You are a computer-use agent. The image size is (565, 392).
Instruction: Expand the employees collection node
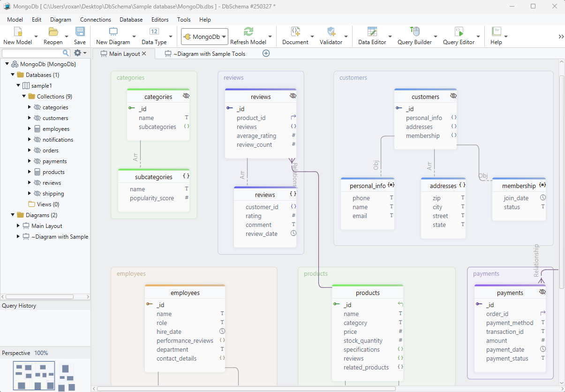coord(30,128)
